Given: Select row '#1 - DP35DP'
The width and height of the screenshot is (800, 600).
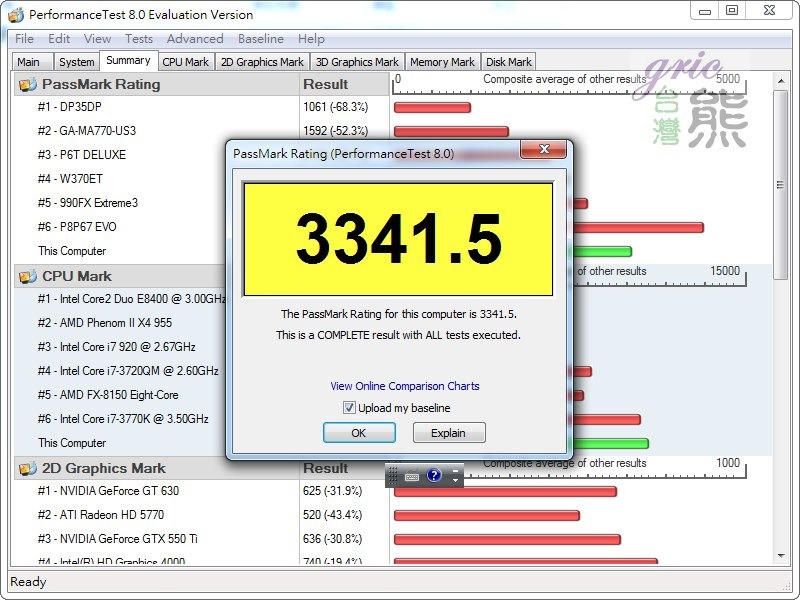Looking at the screenshot, I should 70,107.
